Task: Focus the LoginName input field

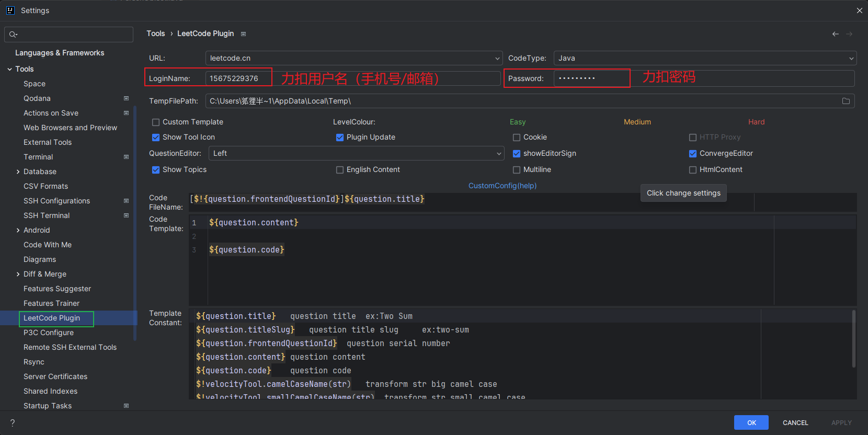Action: [353, 78]
